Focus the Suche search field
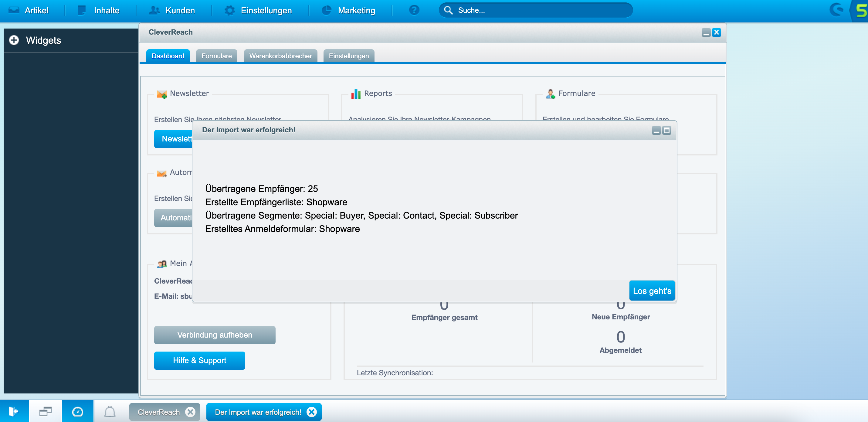The image size is (868, 422). tap(536, 10)
